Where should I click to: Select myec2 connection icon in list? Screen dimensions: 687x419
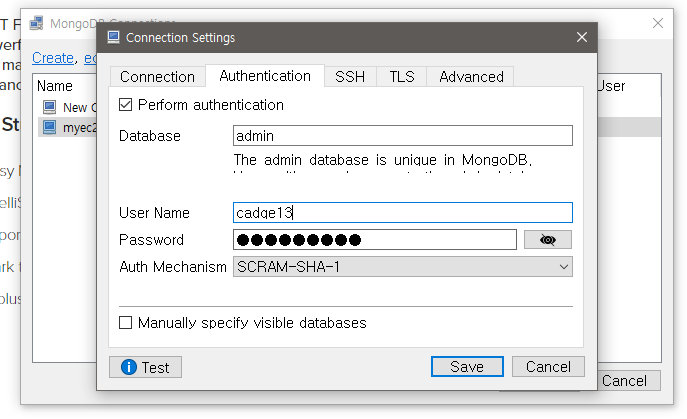click(x=49, y=127)
